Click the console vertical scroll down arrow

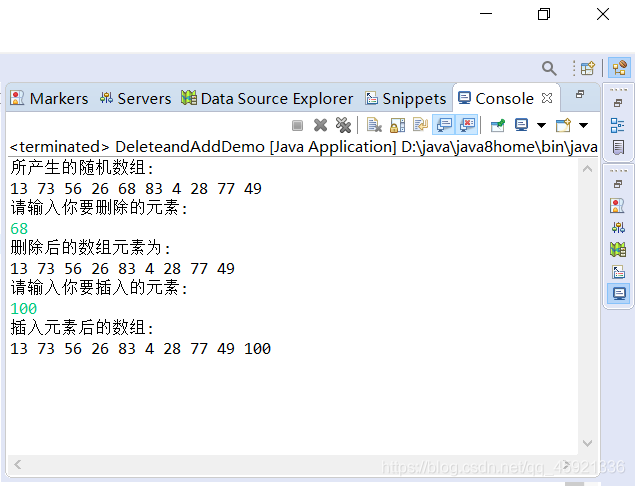click(588, 443)
